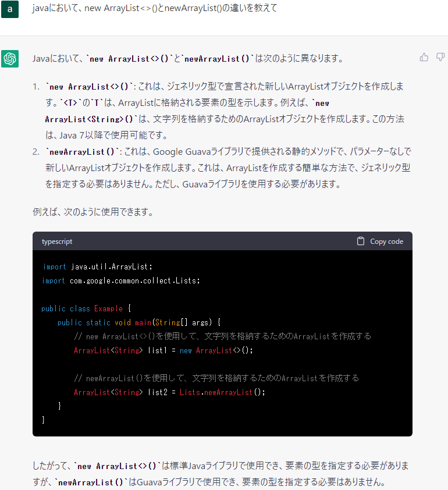
Task: Click the 'したがって' concluding paragraph
Action: (221, 474)
